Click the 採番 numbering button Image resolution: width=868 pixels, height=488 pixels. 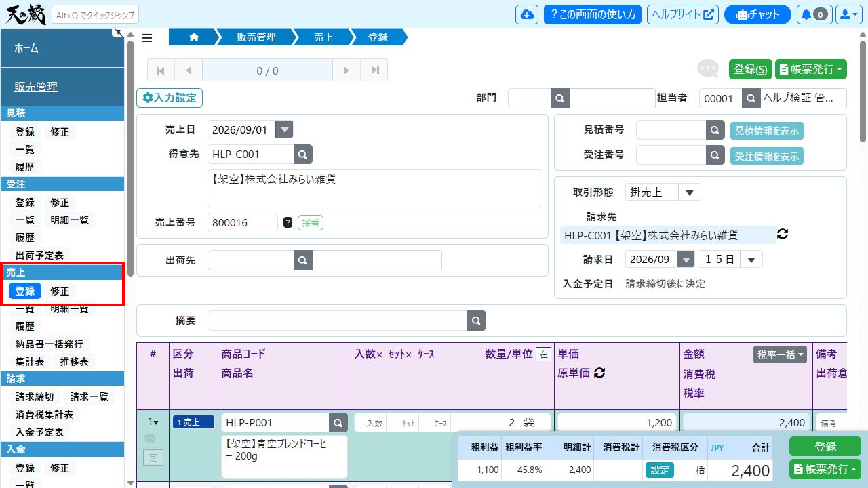click(x=311, y=222)
